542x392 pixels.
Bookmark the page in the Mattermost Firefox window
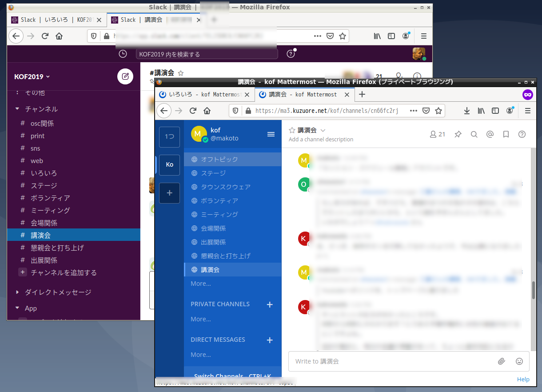click(438, 111)
